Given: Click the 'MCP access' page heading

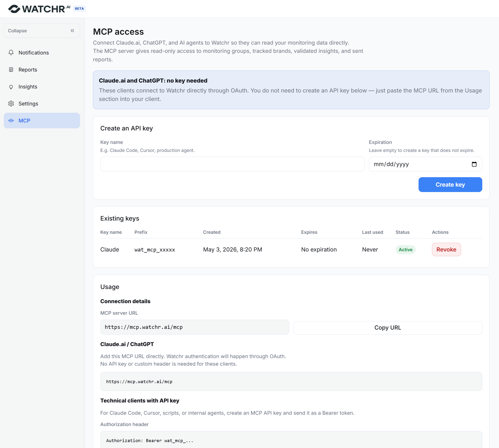Looking at the screenshot, I should click(118, 32).
